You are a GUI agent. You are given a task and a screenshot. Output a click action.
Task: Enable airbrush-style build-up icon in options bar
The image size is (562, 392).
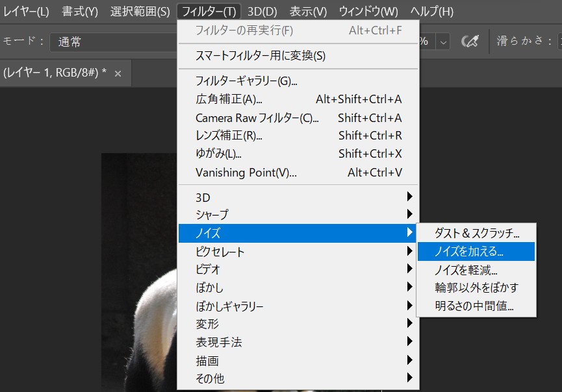tap(469, 42)
